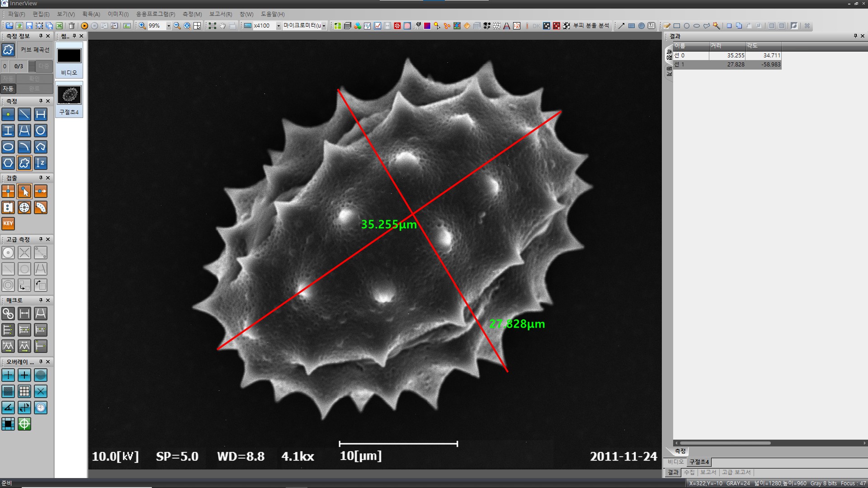The height and width of the screenshot is (488, 868).
Task: Click the orange KEY detection button
Action: tap(8, 224)
